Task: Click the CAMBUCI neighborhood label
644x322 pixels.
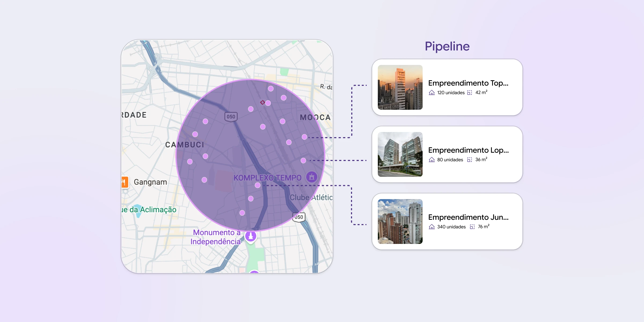Action: (x=185, y=145)
